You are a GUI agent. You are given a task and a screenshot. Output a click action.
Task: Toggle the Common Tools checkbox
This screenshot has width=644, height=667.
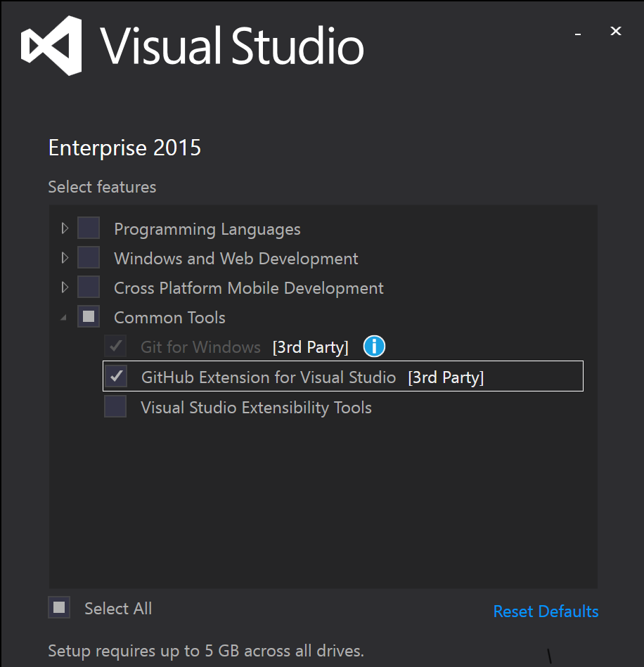pos(88,316)
